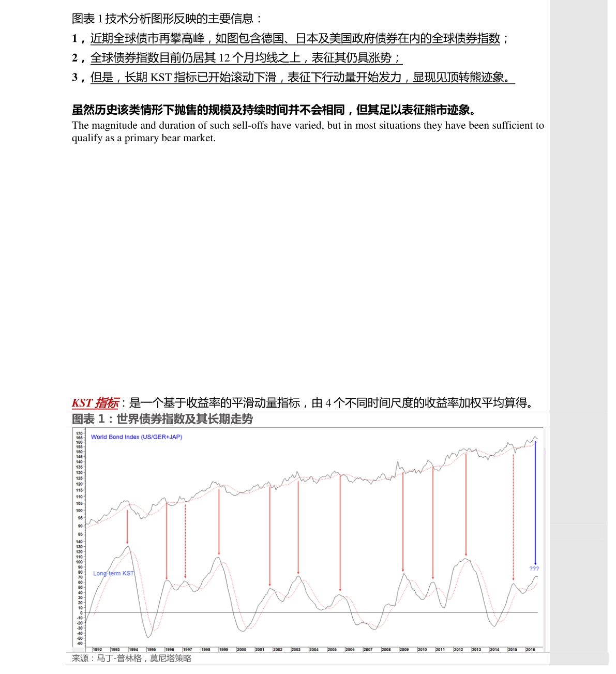Click the 2009 year label on x-axis

tap(404, 649)
